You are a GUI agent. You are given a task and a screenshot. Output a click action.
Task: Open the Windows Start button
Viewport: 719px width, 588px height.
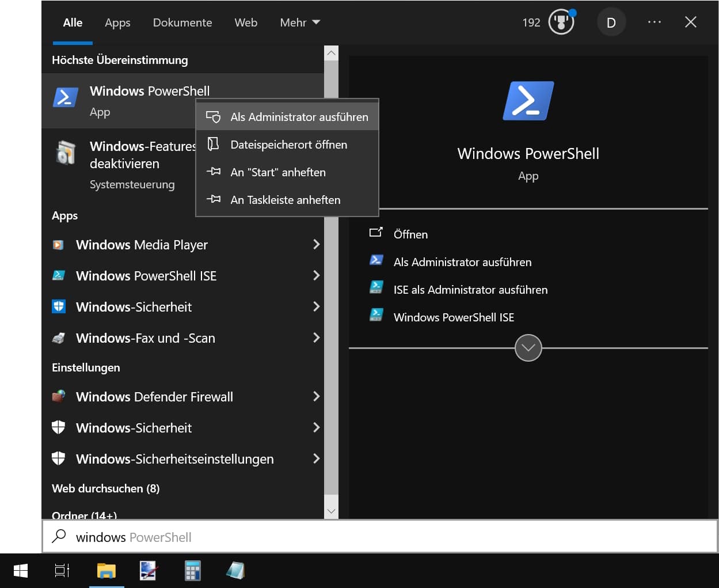[21, 571]
